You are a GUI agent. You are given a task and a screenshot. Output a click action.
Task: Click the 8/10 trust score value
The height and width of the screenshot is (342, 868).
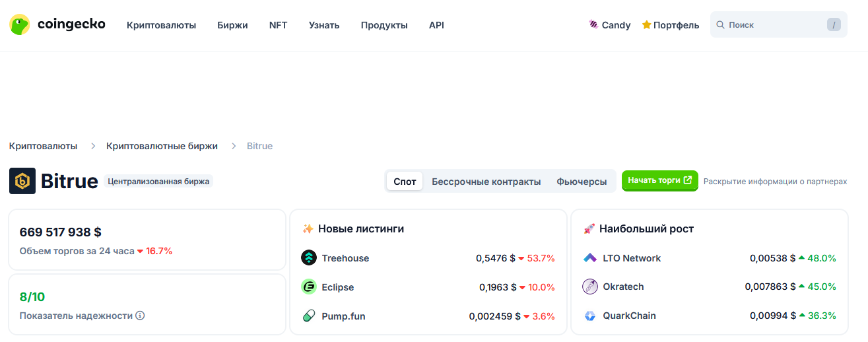(x=32, y=296)
